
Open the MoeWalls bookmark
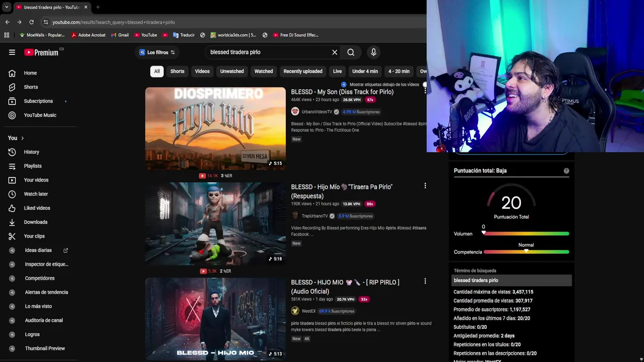(42, 35)
